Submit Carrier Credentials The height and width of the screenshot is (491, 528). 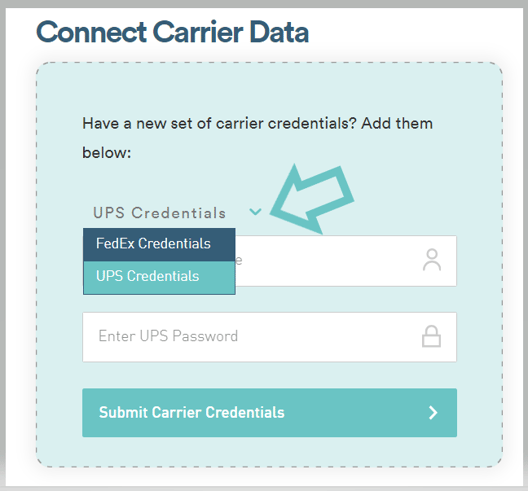point(269,413)
